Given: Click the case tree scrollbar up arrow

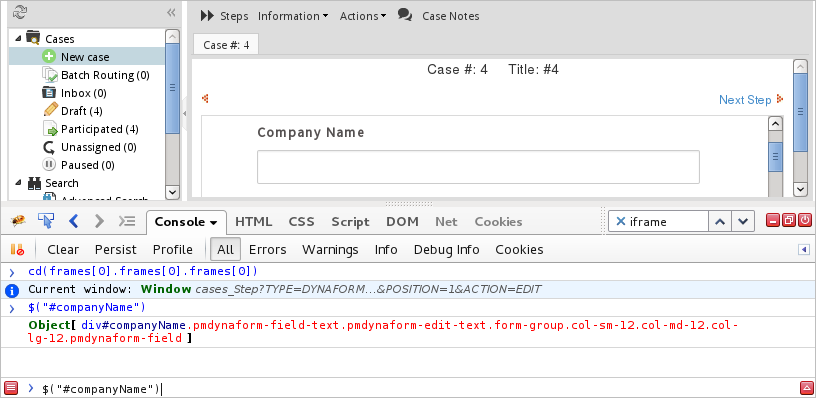Looking at the screenshot, I should tap(172, 36).
